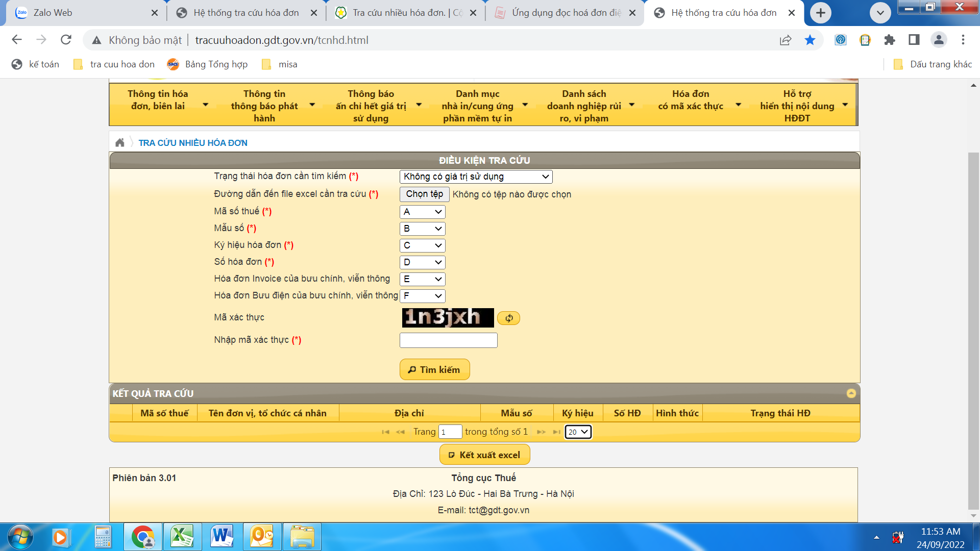Click the Tìm kiếm search button
This screenshot has height=551, width=980.
coord(434,370)
